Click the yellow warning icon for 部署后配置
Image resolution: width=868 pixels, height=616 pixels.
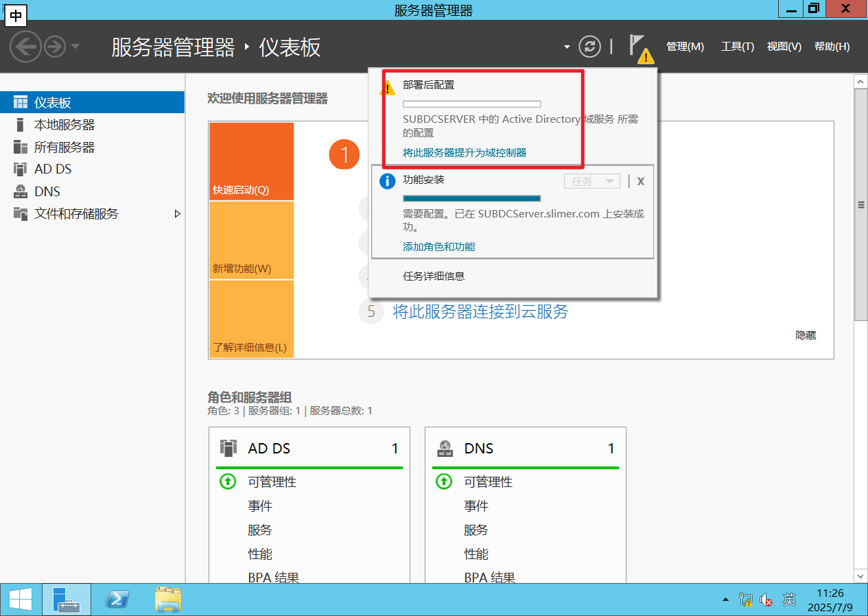click(388, 87)
